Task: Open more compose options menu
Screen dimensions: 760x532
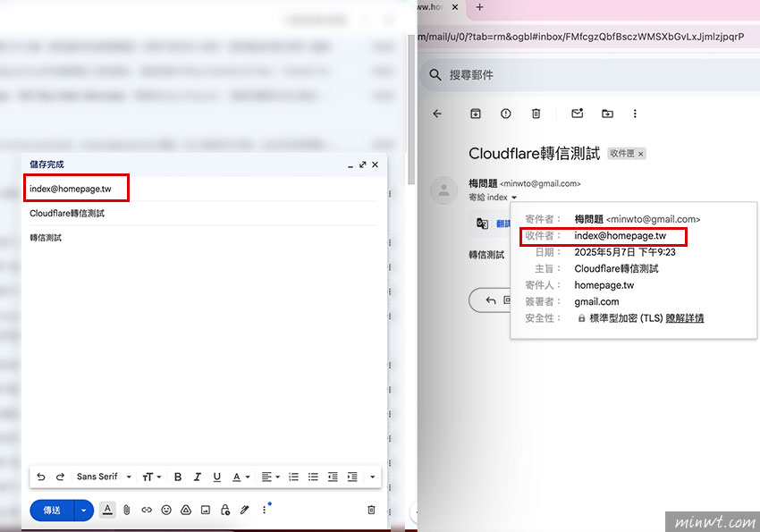Action: 264,510
